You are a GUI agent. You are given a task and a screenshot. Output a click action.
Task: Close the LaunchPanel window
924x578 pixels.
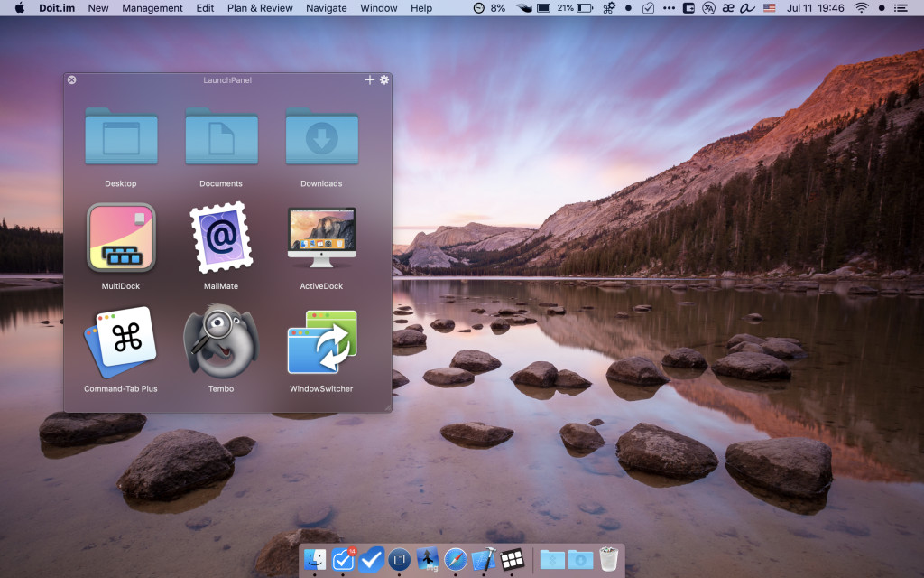tap(72, 79)
